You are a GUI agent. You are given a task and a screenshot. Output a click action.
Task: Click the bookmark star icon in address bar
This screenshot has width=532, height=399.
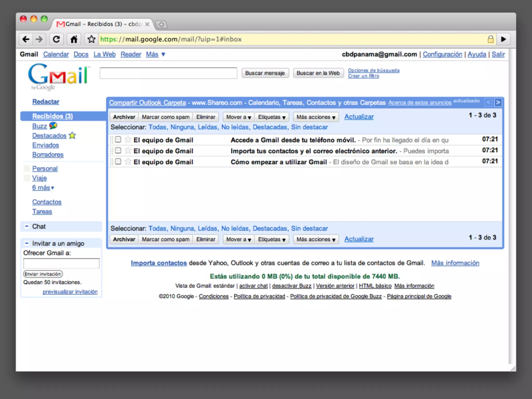(x=91, y=39)
